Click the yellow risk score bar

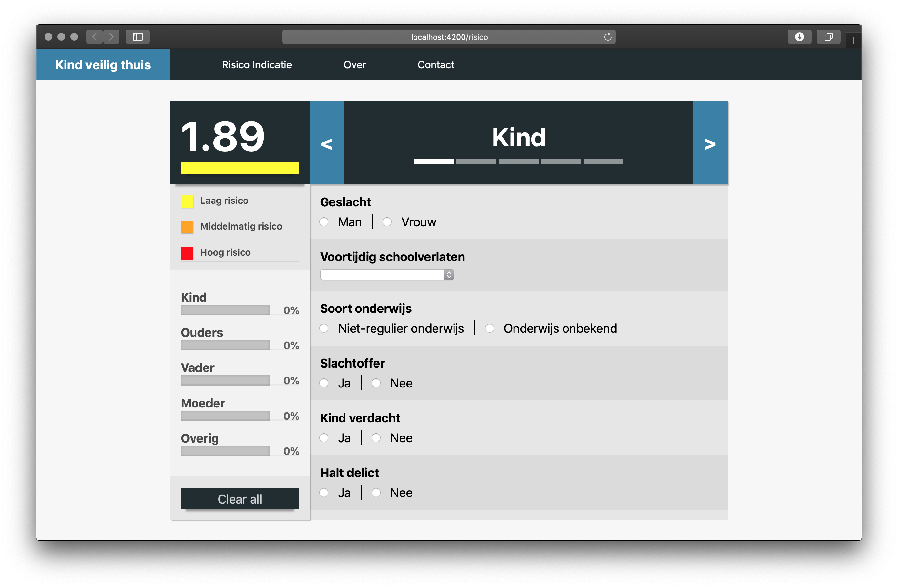pyautogui.click(x=240, y=168)
